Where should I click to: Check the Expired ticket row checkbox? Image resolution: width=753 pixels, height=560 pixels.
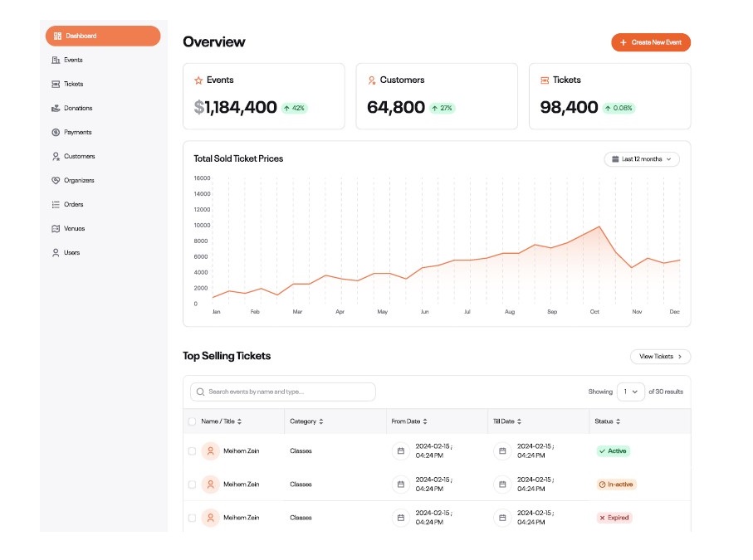193,518
